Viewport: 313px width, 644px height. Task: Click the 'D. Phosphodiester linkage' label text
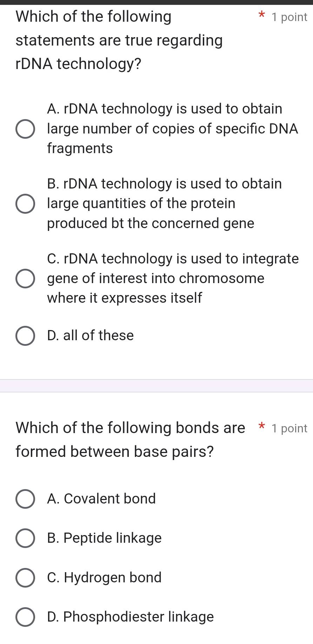tap(130, 617)
